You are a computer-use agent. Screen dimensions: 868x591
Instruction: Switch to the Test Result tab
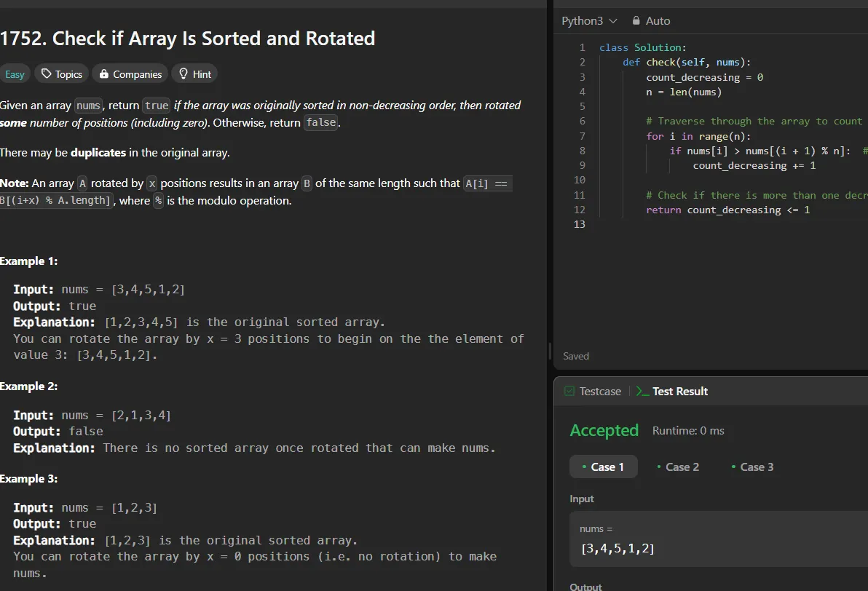click(679, 391)
